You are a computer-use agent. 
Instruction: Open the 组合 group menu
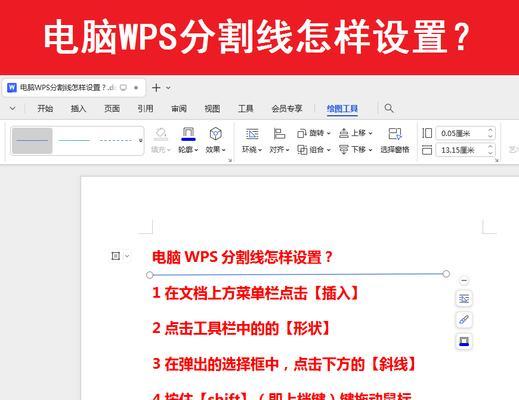[x=314, y=150]
